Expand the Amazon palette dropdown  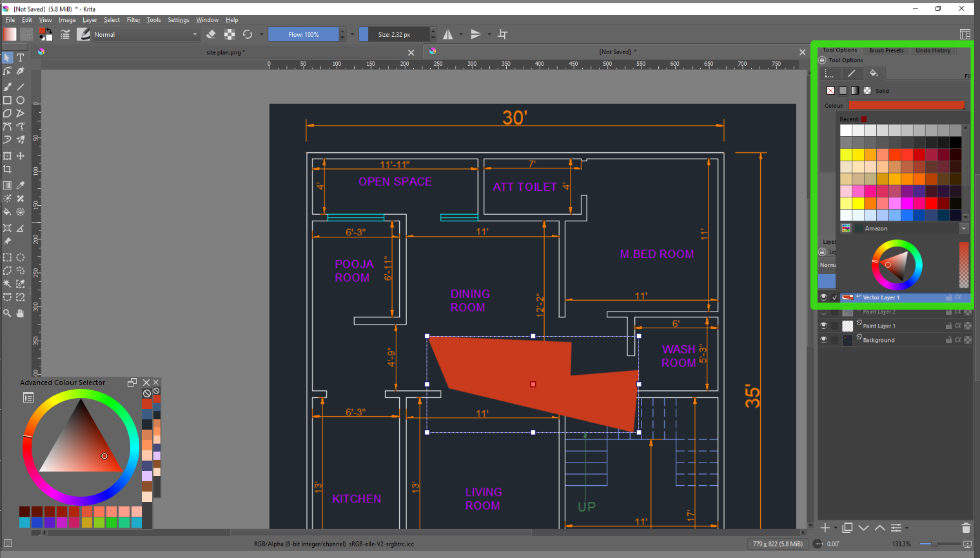(964, 228)
